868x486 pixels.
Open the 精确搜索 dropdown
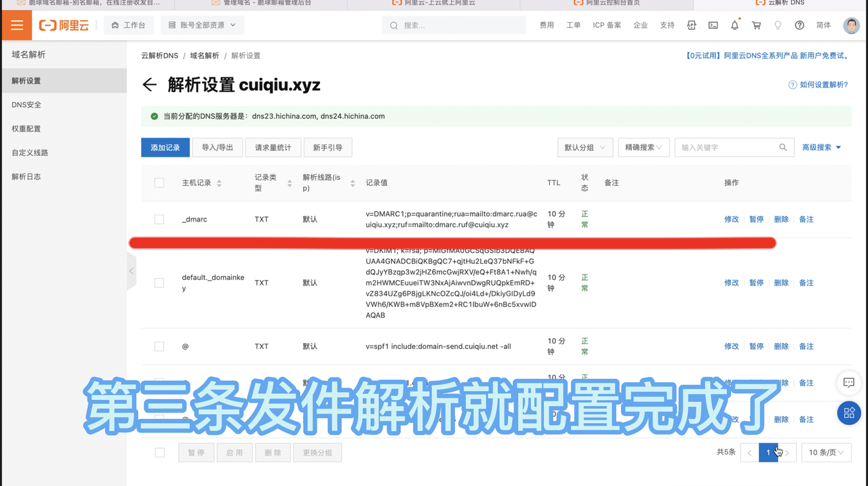[644, 148]
